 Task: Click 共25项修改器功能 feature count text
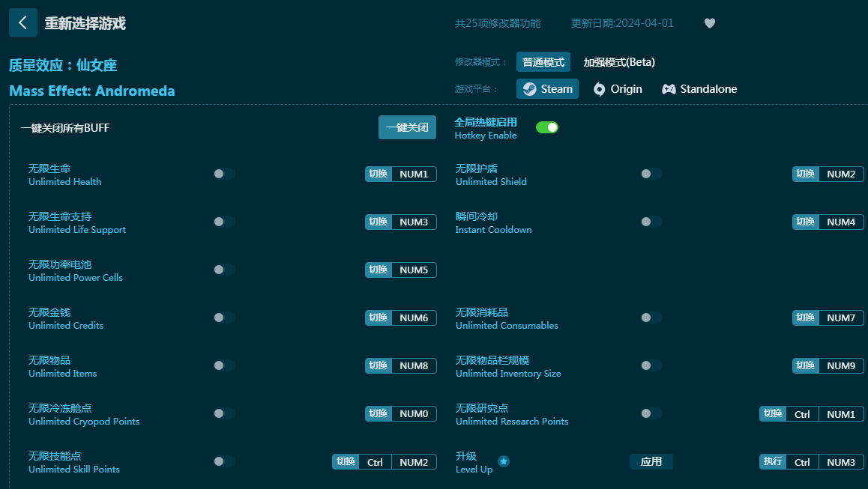pos(498,23)
